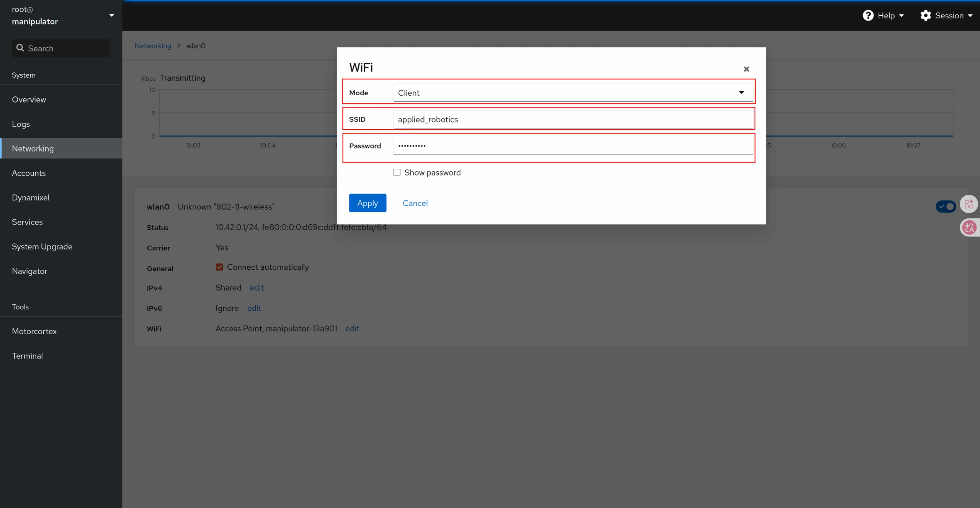Screen dimensions: 980x508
Task: Click edit next to WiFi Access Point
Action: [x=352, y=329]
